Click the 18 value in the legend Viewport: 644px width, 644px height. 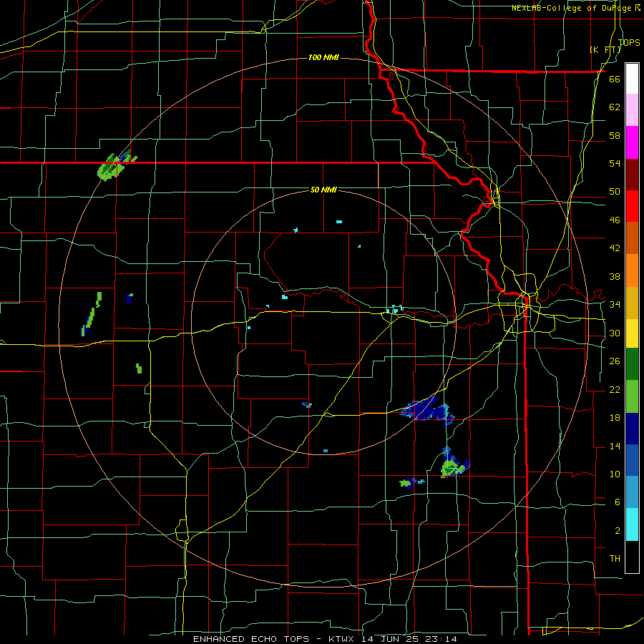pos(615,418)
